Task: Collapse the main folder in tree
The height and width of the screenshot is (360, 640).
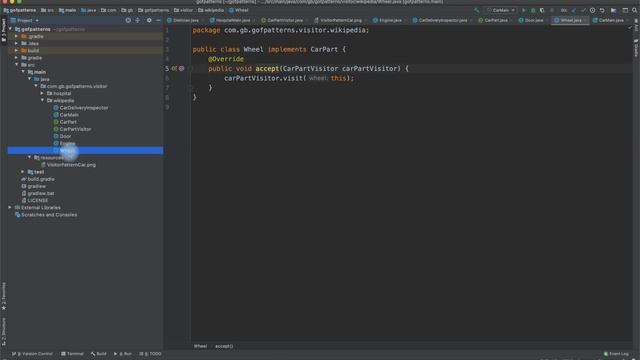Action: [23, 72]
